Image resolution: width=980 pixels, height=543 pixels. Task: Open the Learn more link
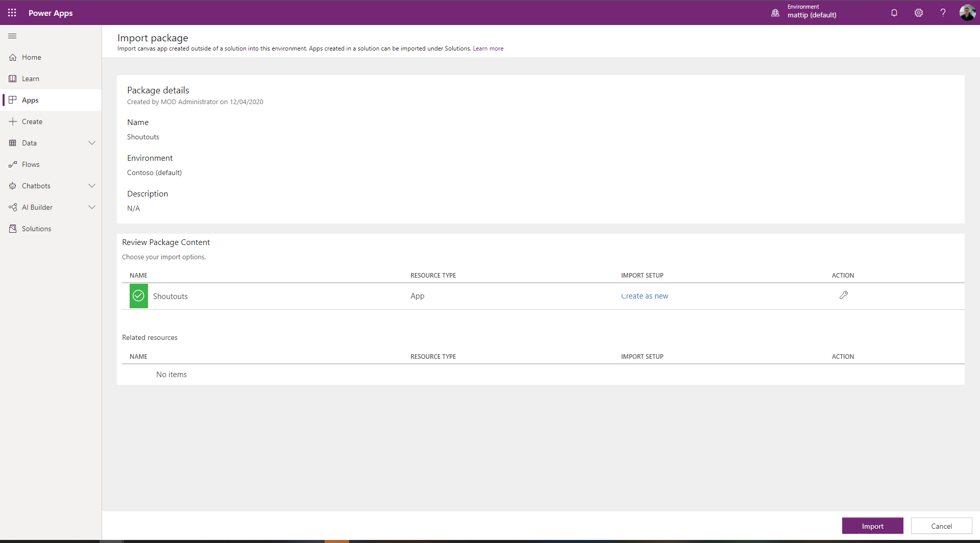tap(488, 48)
